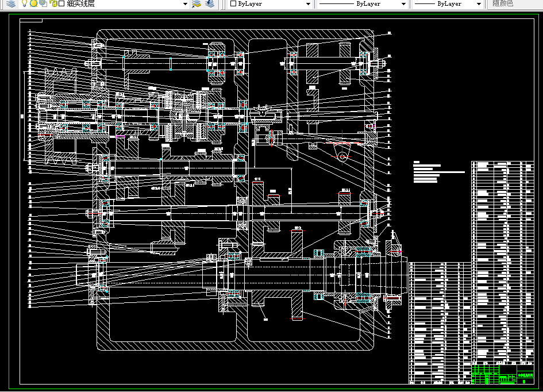The width and height of the screenshot is (543, 392).
Task: Toggle the layer on/off lightbulb icon
Action: coord(24,3)
